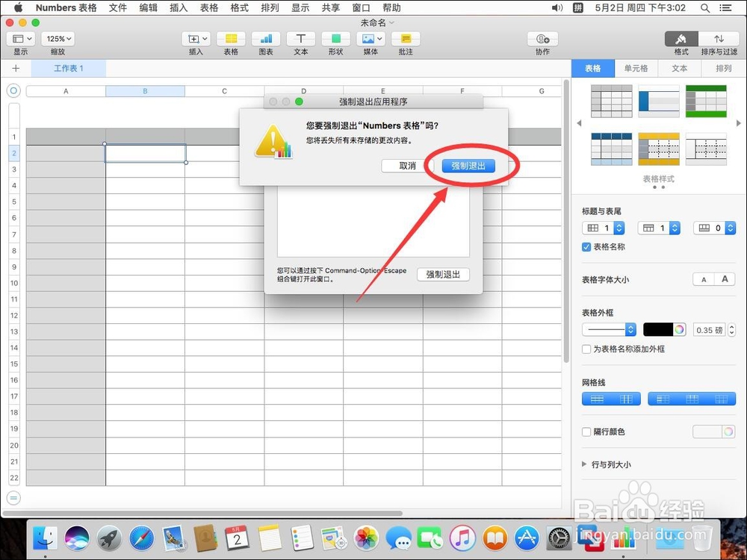Open Launchpad from the Dock
This screenshot has width=747, height=560.
(110, 538)
